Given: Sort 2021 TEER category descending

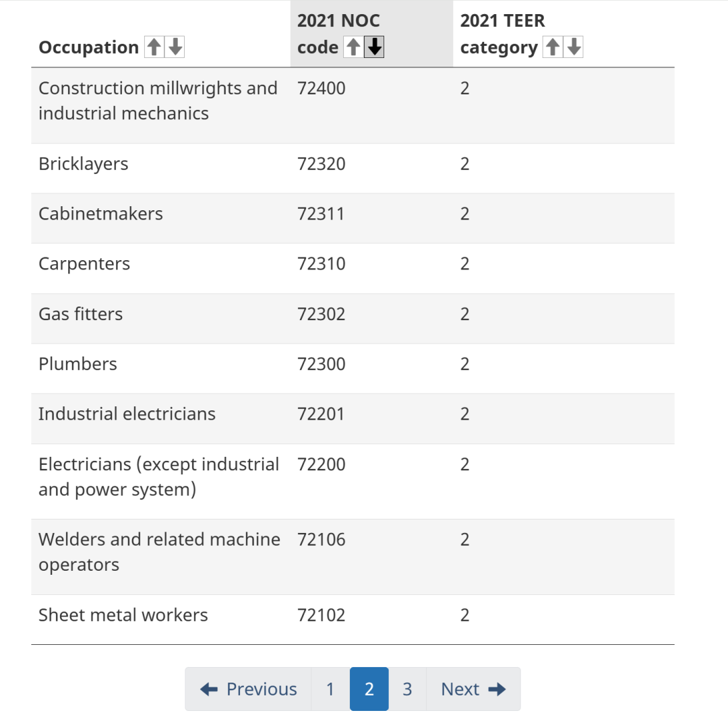Looking at the screenshot, I should click(574, 47).
